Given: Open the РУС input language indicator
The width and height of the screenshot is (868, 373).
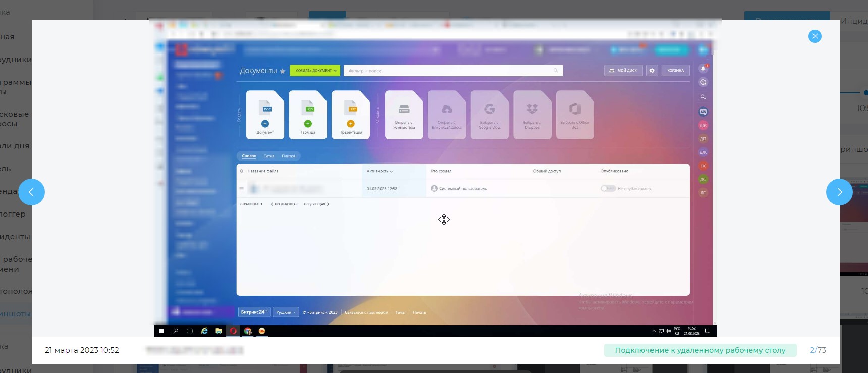Looking at the screenshot, I should tap(677, 331).
